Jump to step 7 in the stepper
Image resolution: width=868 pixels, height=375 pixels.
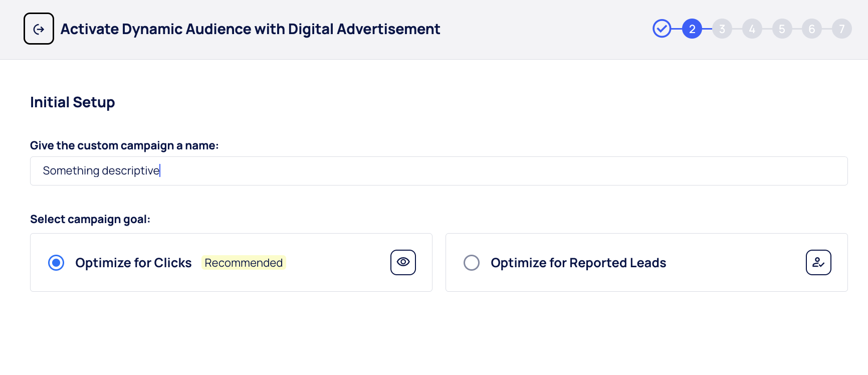coord(841,29)
